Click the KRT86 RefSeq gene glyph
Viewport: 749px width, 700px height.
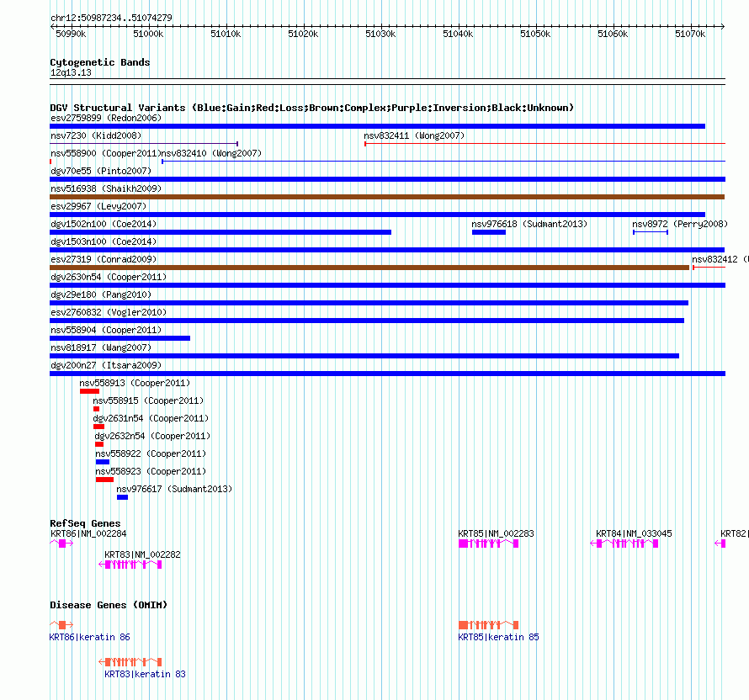tap(61, 544)
